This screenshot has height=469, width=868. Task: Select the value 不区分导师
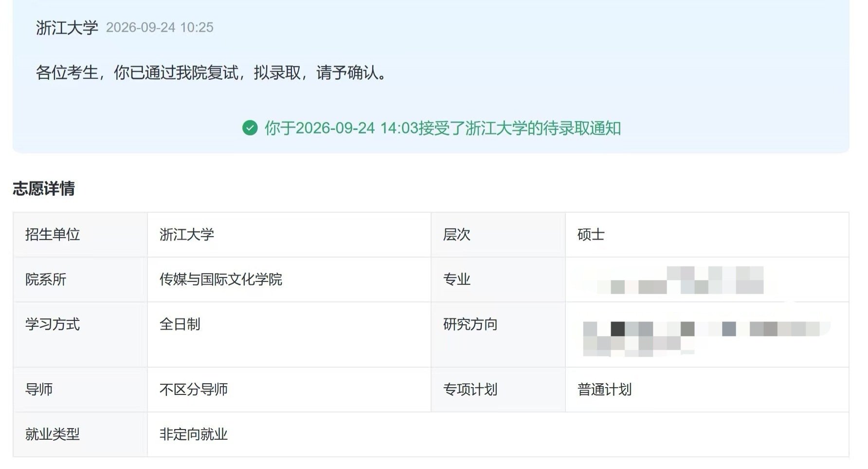[194, 390]
